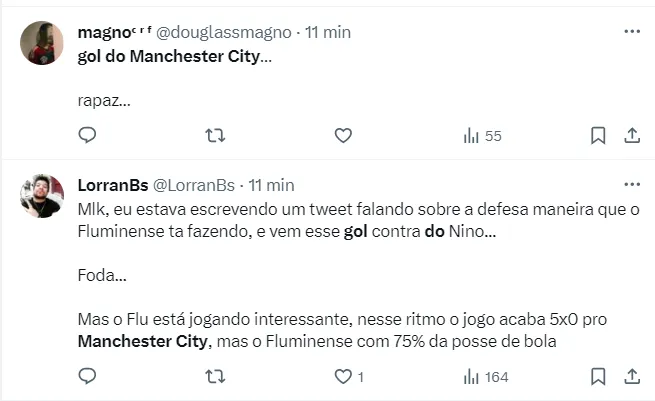Visit the @LorranBs handle link
This screenshot has height=401, width=655.
click(x=194, y=185)
